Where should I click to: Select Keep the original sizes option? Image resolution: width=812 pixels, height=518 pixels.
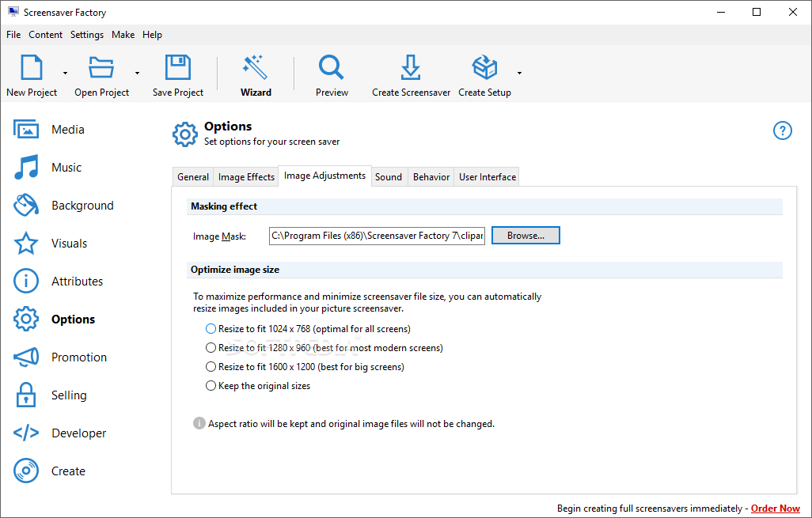pyautogui.click(x=258, y=385)
